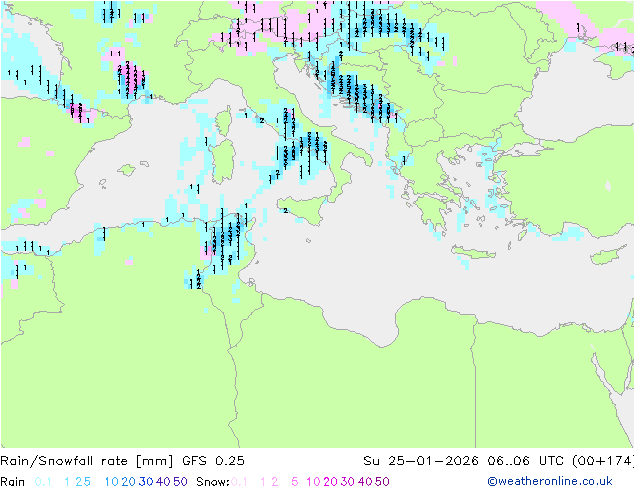Click the rain legend value 50
Screen dimensions: 634x490
180,482
